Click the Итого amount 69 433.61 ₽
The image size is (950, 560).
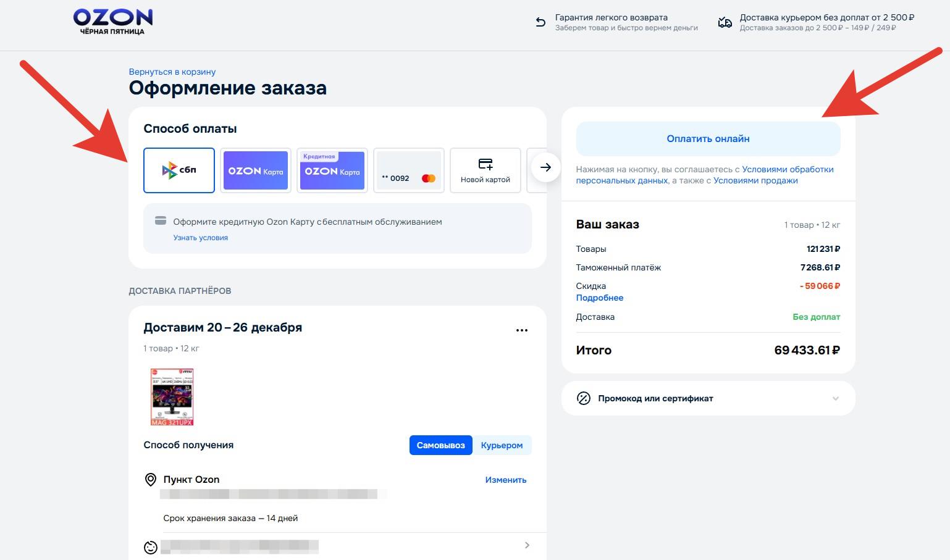[807, 350]
